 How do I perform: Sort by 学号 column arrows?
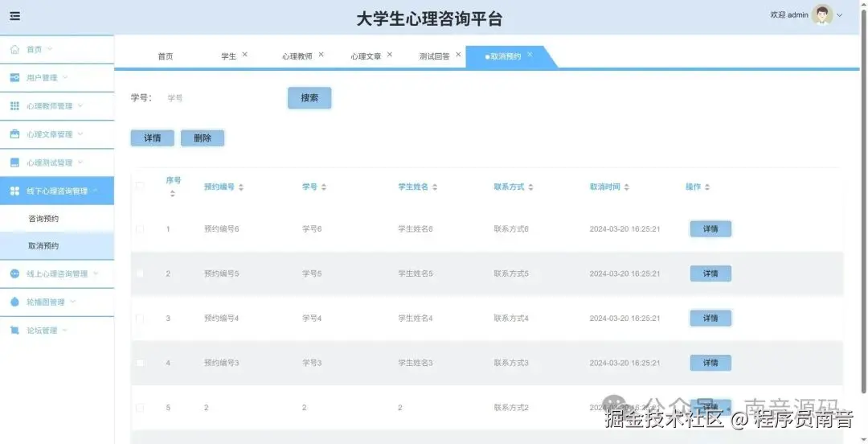coord(324,187)
